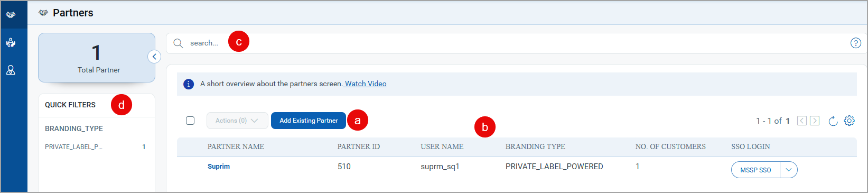Click the 1 - 1 of 1 pagination text

(773, 121)
